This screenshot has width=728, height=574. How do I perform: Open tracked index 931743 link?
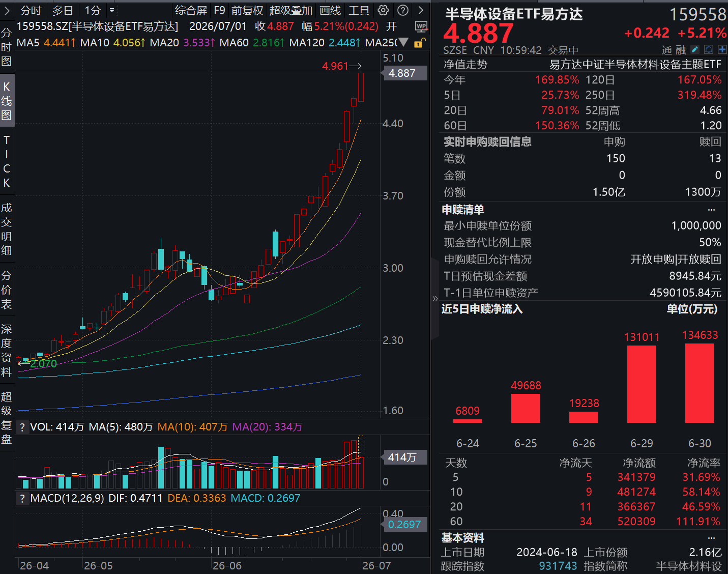coord(558,566)
